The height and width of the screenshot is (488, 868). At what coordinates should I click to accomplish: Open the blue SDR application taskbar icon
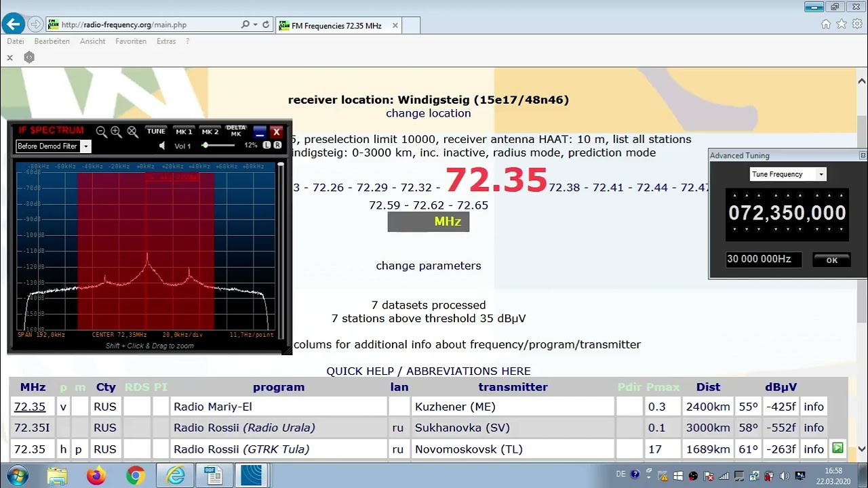click(x=252, y=476)
